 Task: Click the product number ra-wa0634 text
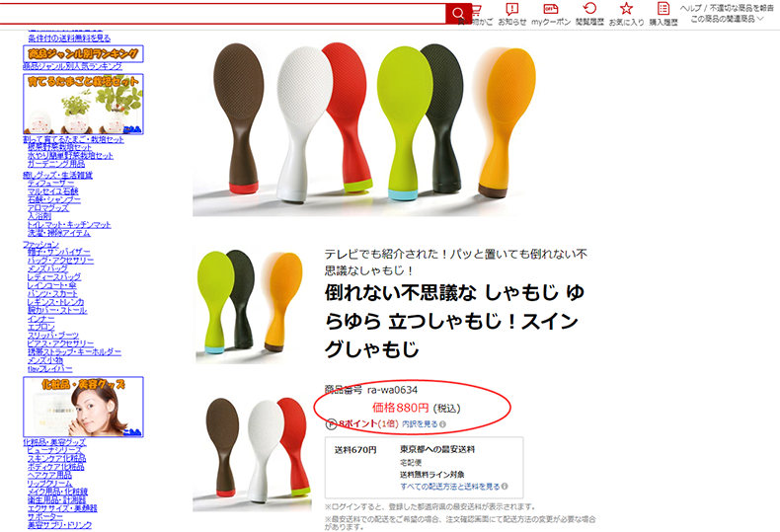tap(393, 390)
